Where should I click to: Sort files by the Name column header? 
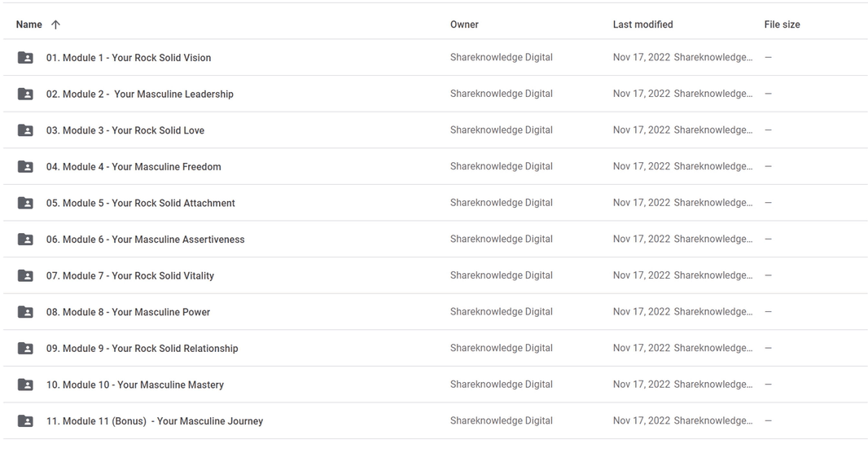coord(28,24)
